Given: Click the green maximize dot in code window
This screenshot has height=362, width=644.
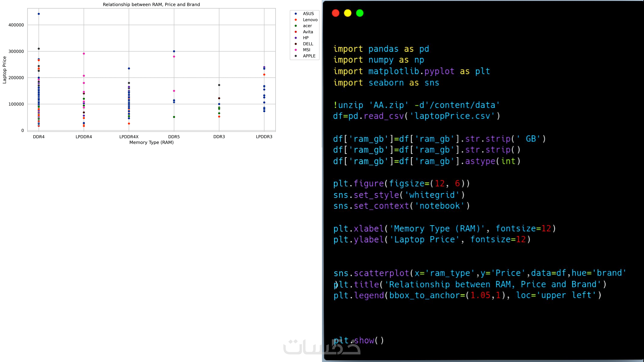Looking at the screenshot, I should [x=360, y=13].
